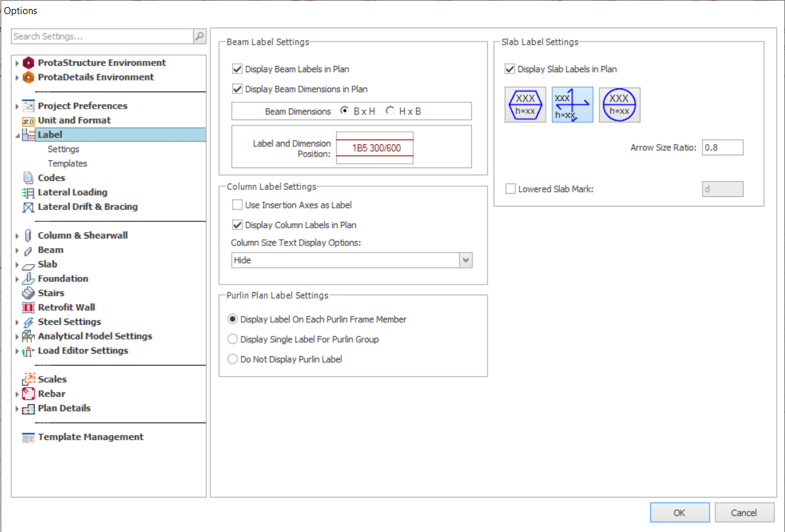Click the Foundation icon
The image size is (785, 532).
click(x=28, y=279)
